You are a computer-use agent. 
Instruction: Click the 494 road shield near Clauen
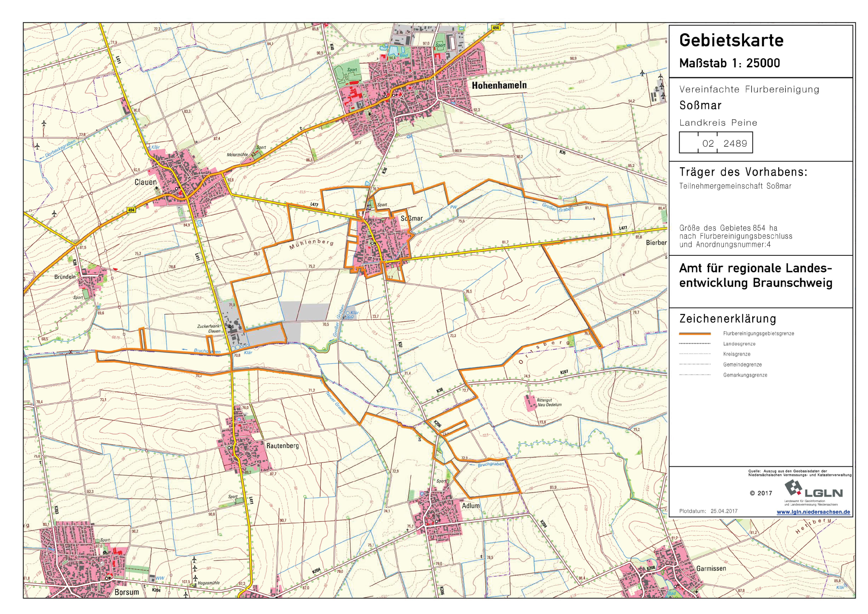click(x=131, y=210)
